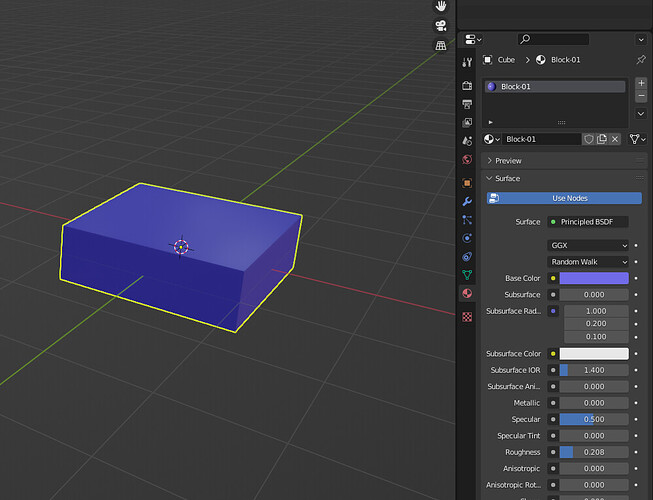Open the Physics properties tab
Viewport: 653px width, 500px height.
pyautogui.click(x=467, y=238)
